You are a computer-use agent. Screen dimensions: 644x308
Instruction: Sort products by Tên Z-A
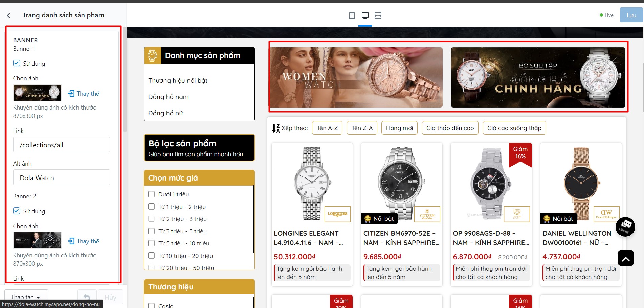tap(362, 128)
